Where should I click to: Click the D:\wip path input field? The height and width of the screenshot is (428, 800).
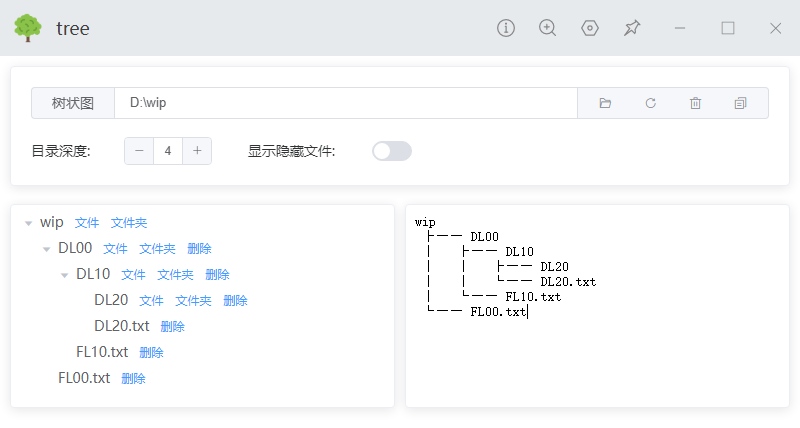pyautogui.click(x=345, y=103)
